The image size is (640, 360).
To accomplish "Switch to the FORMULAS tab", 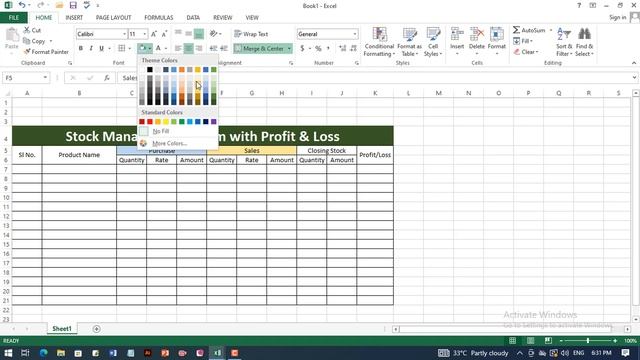I will pos(158,18).
